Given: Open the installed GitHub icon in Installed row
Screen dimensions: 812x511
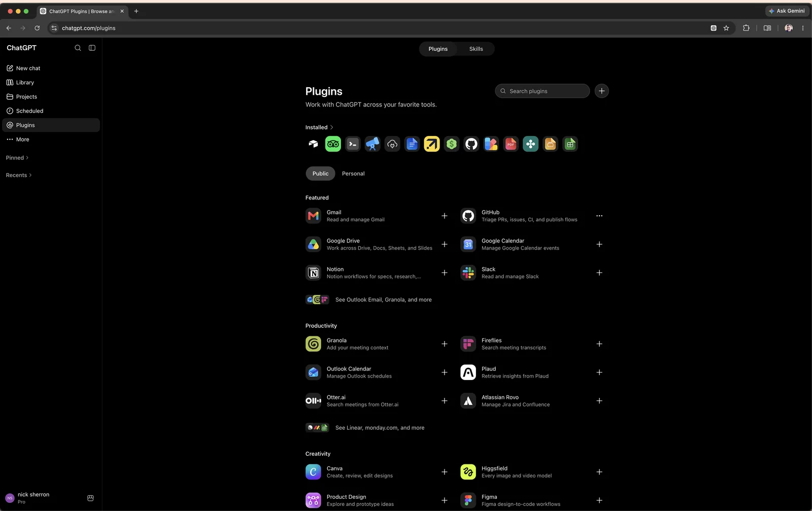Looking at the screenshot, I should (x=471, y=144).
